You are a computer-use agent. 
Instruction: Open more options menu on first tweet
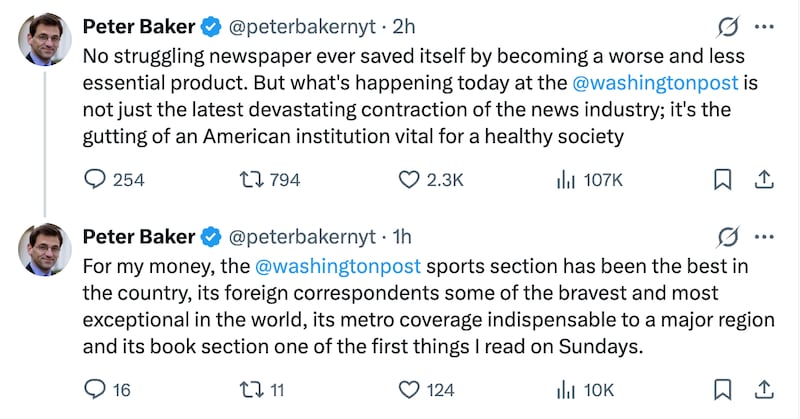pyautogui.click(x=764, y=27)
